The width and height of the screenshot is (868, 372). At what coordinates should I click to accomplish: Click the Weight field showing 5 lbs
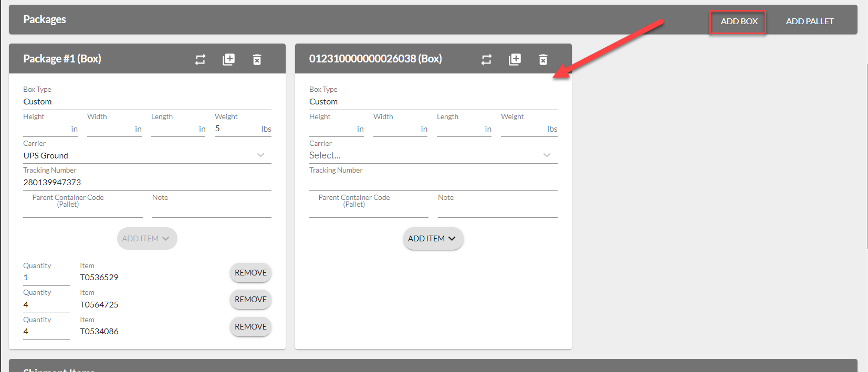(236, 129)
